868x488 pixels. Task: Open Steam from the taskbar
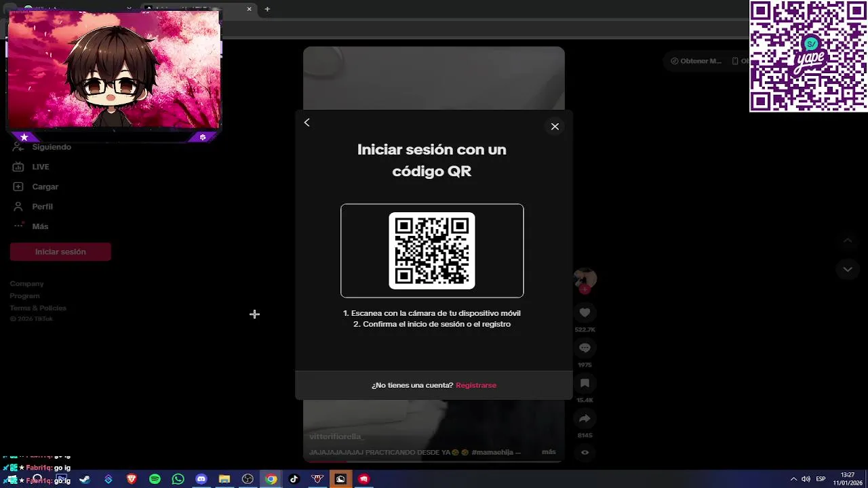[x=85, y=479]
